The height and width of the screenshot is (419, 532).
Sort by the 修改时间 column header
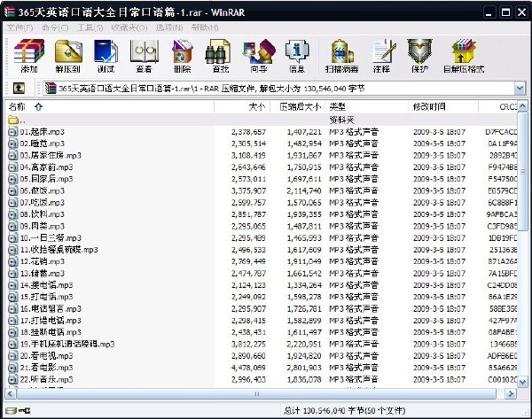coord(443,107)
